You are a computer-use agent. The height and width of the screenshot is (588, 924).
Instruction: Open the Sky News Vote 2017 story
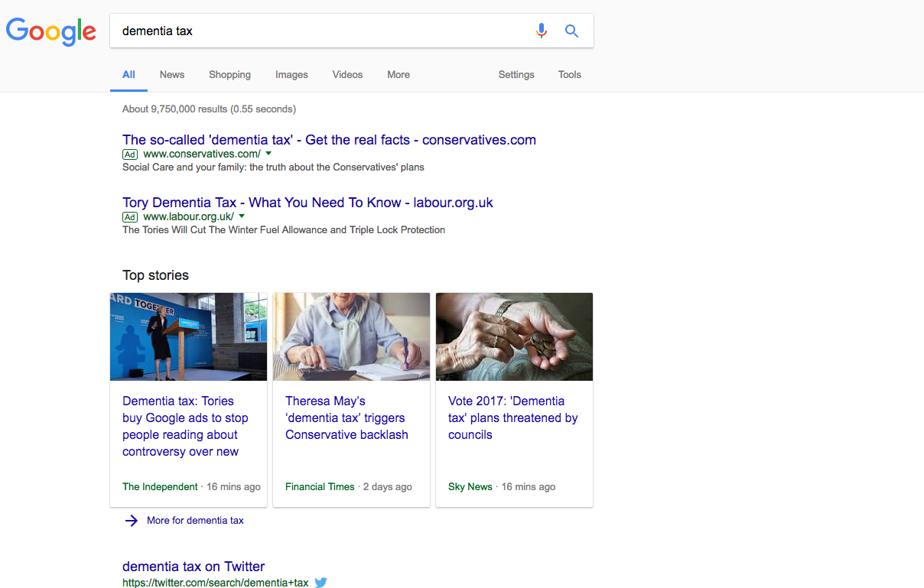click(x=512, y=417)
